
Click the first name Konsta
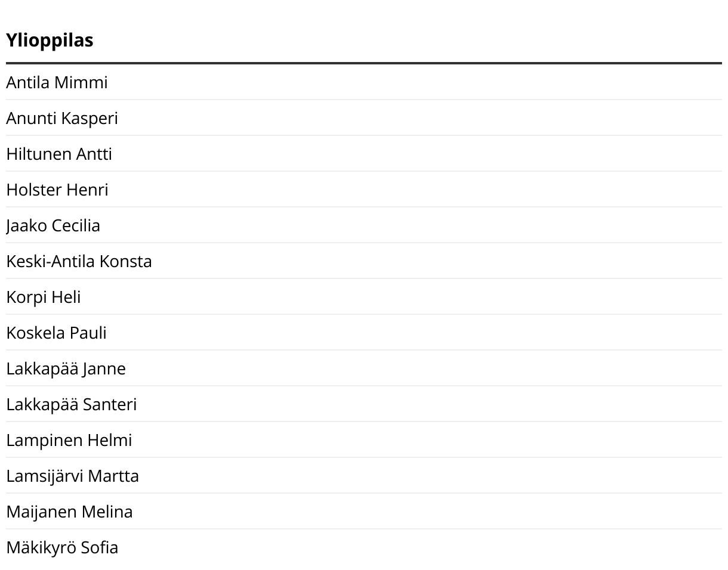(x=125, y=261)
